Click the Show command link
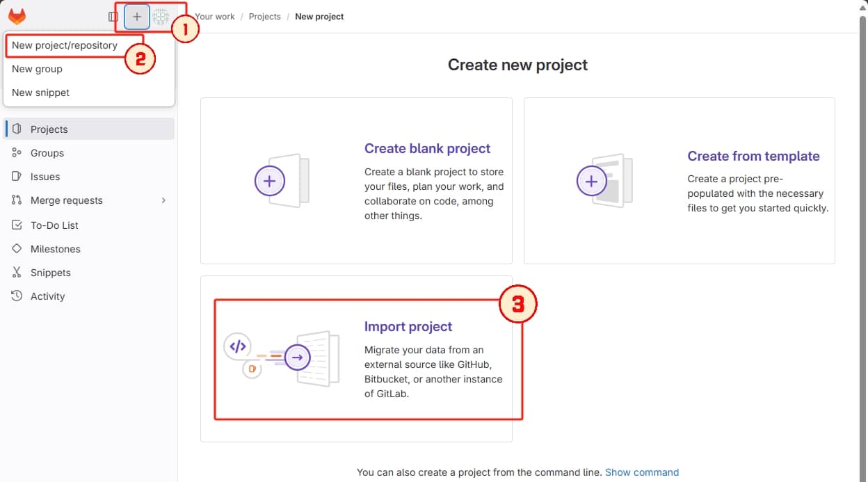 click(x=642, y=472)
